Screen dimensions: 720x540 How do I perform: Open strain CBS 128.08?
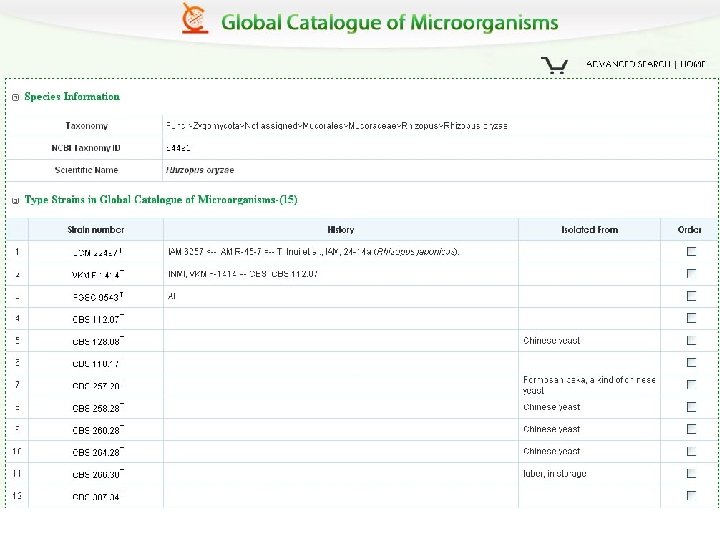pos(98,341)
